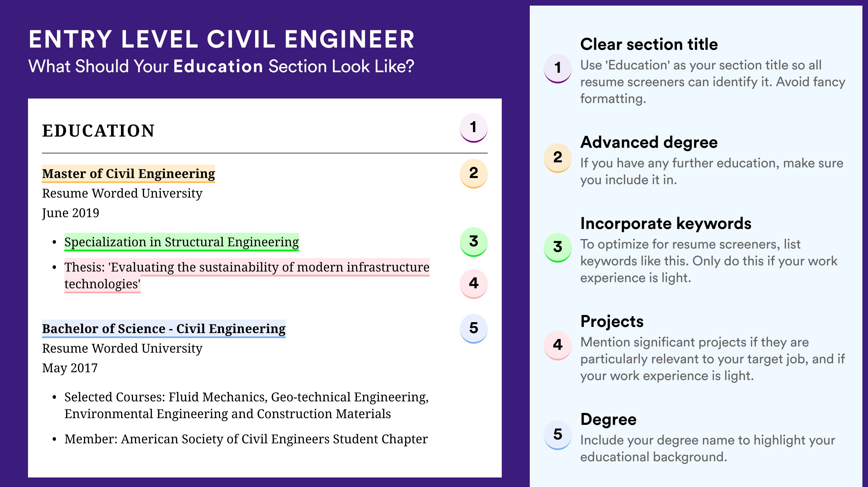Click badge 1 next to Clear section title
The width and height of the screenshot is (868, 487).
[x=557, y=68]
